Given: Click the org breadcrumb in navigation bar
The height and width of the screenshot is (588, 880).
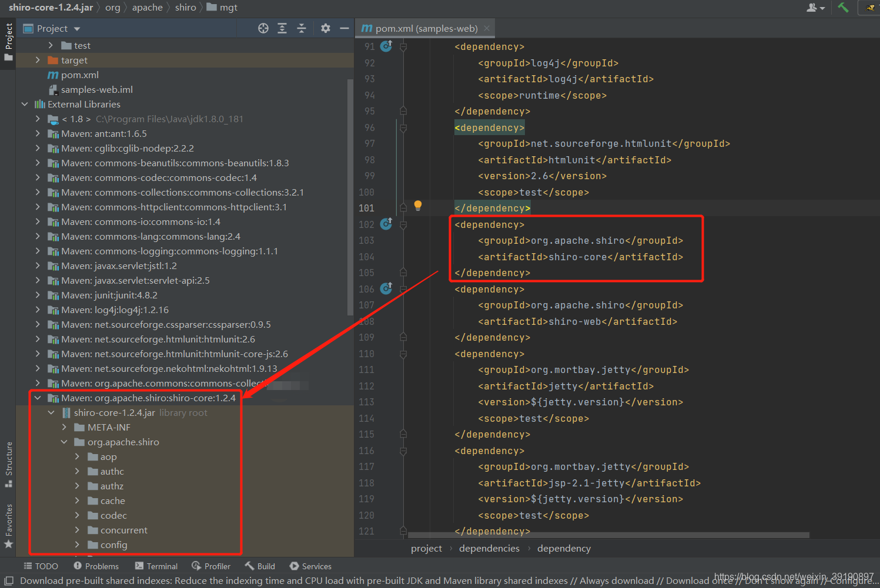Looking at the screenshot, I should tap(112, 7).
